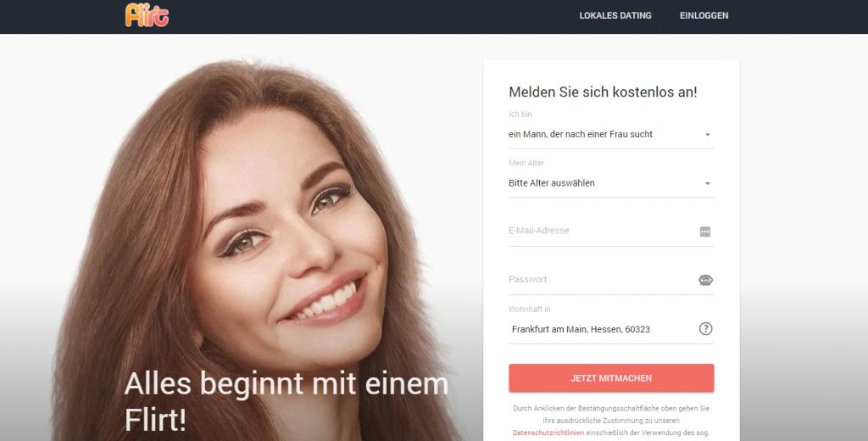The height and width of the screenshot is (441, 868).
Task: Click 'Melden Sie sich kostenlos an!' heading
Action: tap(603, 92)
